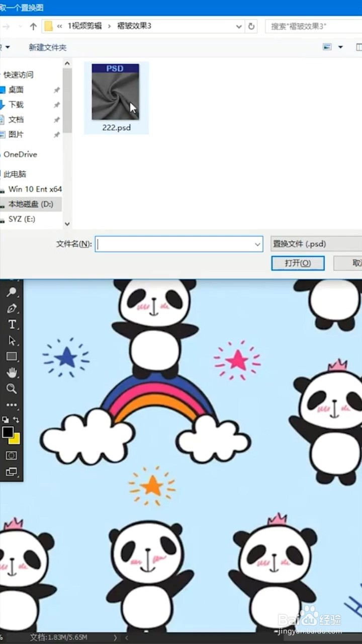Screen dimensions: 362x644
Task: Open 图片 in navigation pane
Action: click(x=16, y=134)
